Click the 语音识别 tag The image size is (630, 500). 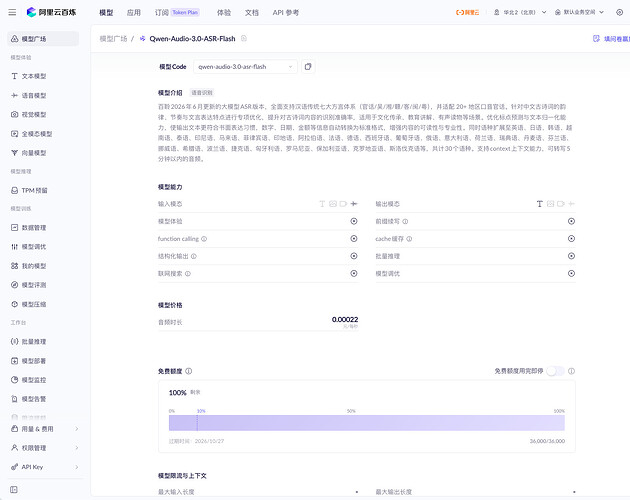click(202, 93)
